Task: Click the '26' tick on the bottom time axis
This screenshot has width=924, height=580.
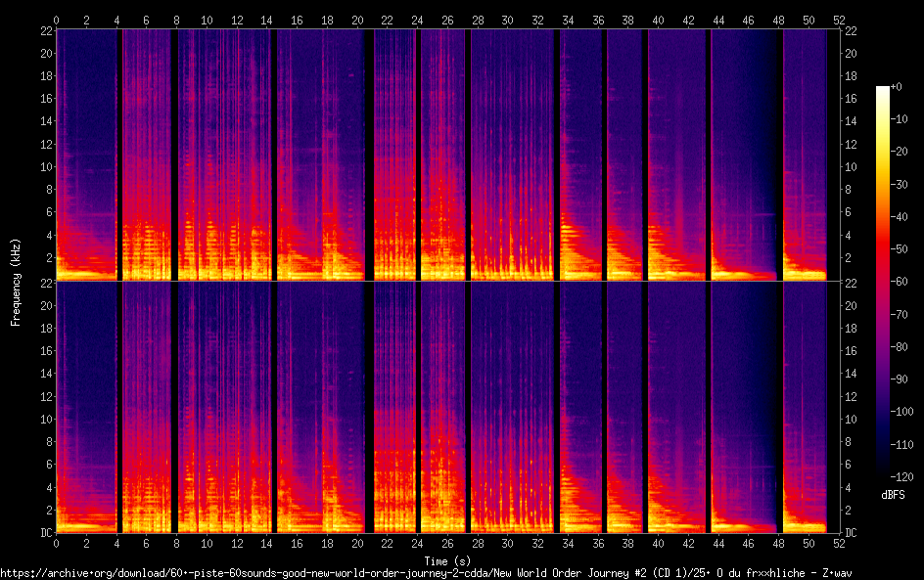Action: tap(447, 544)
